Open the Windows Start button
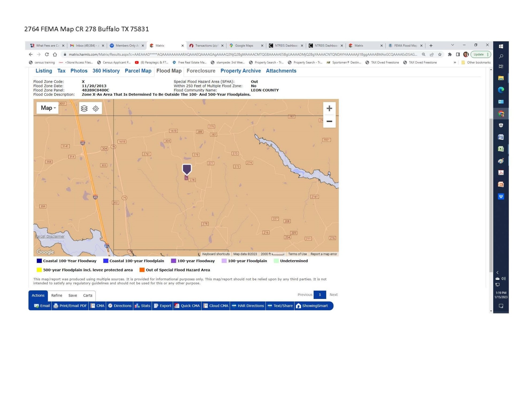 501,46
